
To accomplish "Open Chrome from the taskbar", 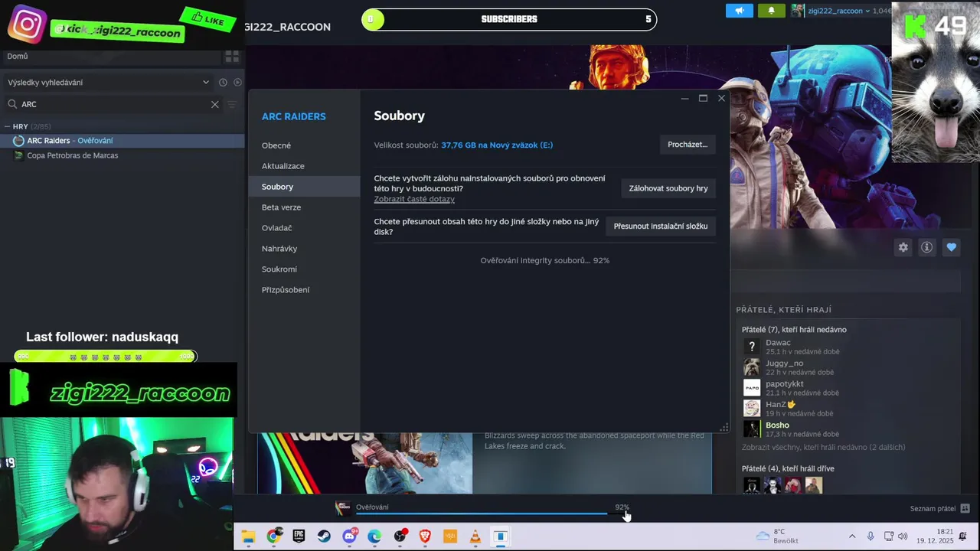I will click(273, 536).
